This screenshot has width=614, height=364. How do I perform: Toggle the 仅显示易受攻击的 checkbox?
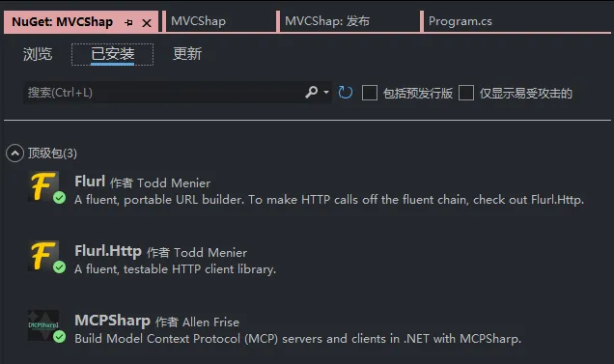[x=466, y=94]
